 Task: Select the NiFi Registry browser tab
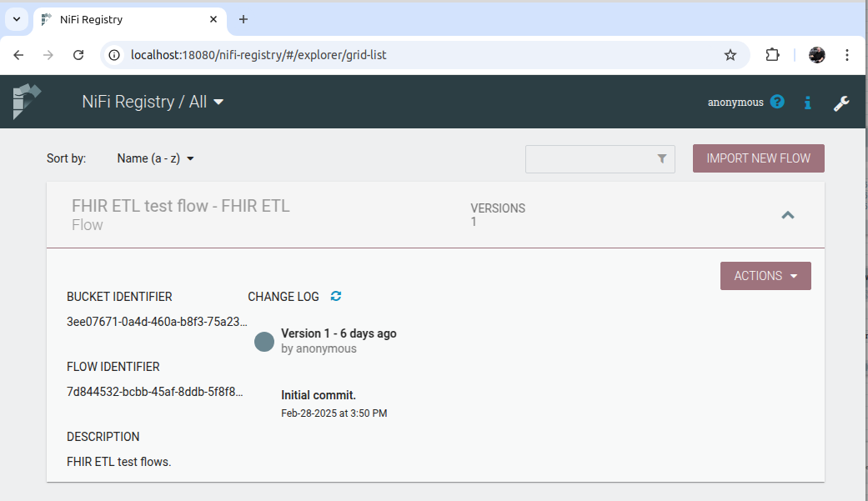coord(130,19)
